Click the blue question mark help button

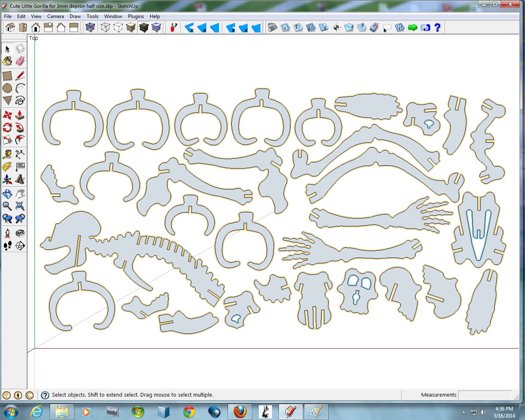tap(437, 27)
